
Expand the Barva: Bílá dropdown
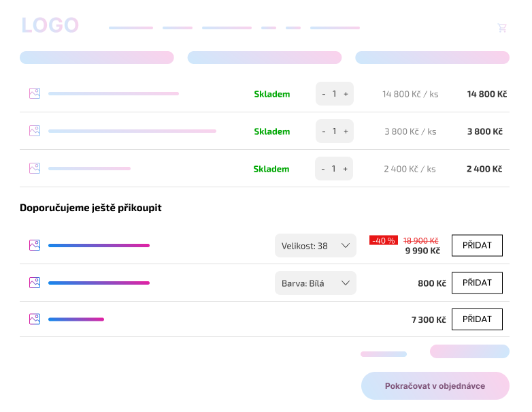316,283
